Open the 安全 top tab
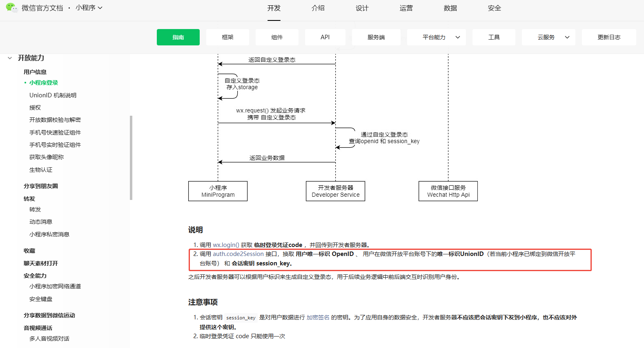Screen dimensions: 644x348 (x=495, y=8)
